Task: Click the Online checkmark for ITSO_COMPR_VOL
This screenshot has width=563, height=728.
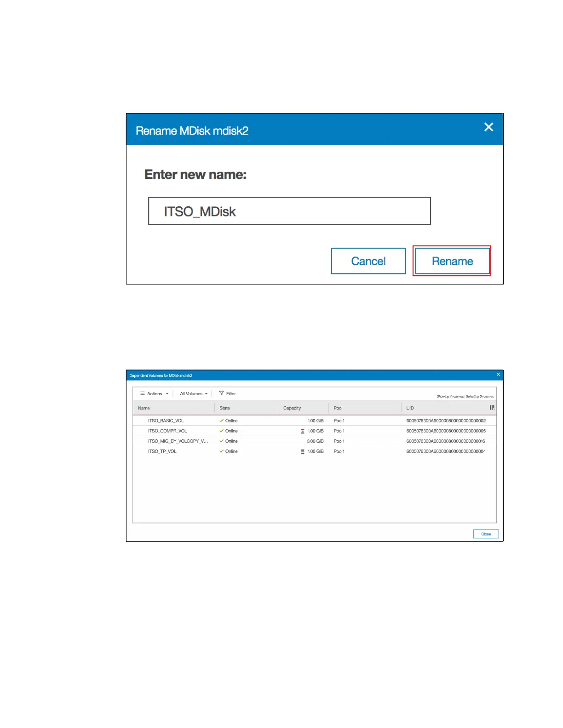Action: point(222,431)
